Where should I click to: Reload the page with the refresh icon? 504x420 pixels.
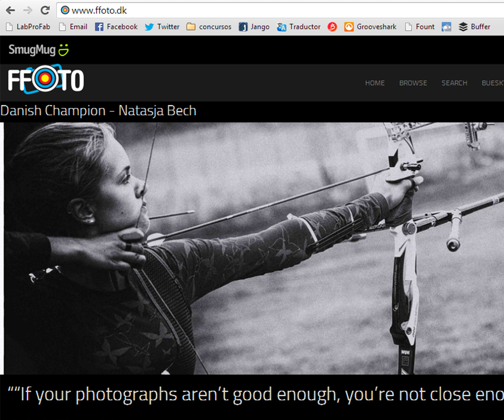(x=45, y=10)
